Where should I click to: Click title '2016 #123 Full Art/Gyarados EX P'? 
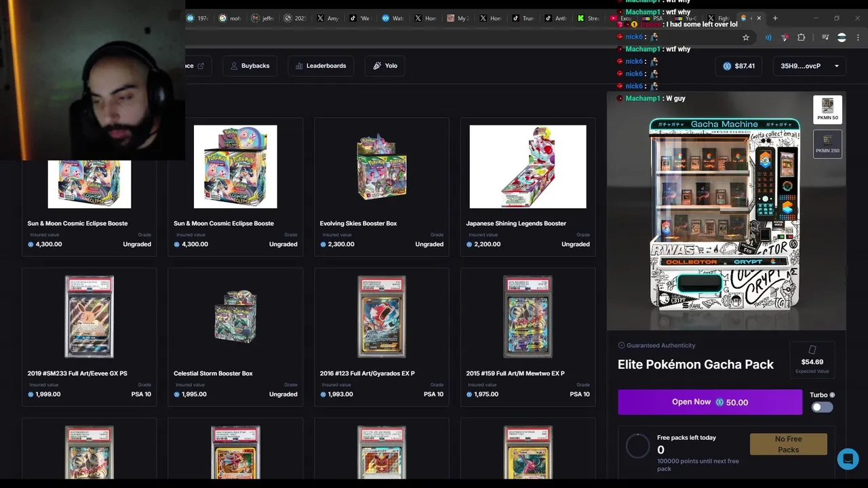click(367, 373)
